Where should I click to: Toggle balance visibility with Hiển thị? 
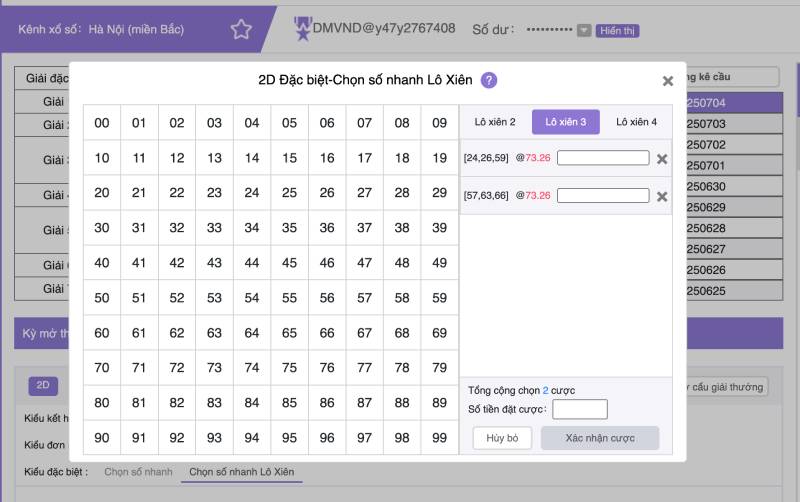click(617, 30)
